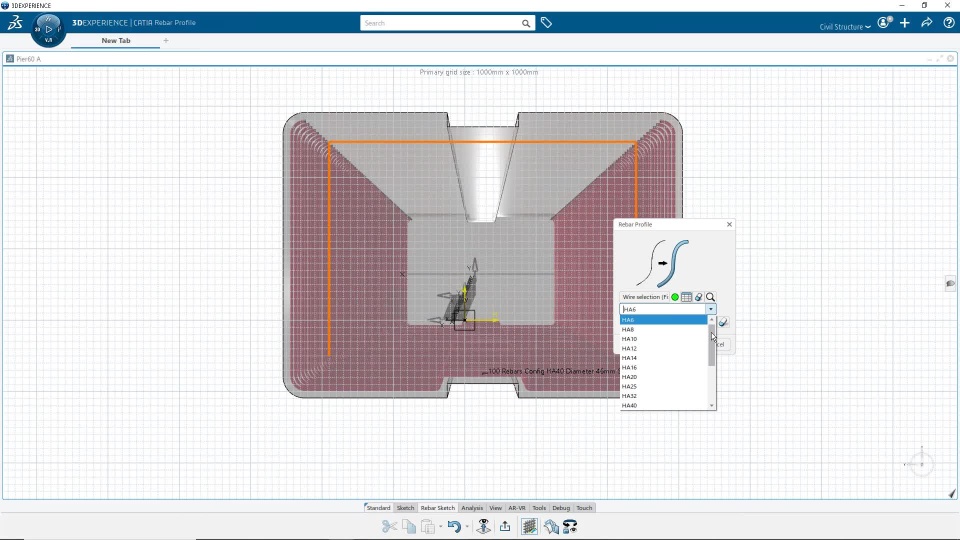Close the Rebar Profile dialog
Screen dimensions: 960x540
729,224
